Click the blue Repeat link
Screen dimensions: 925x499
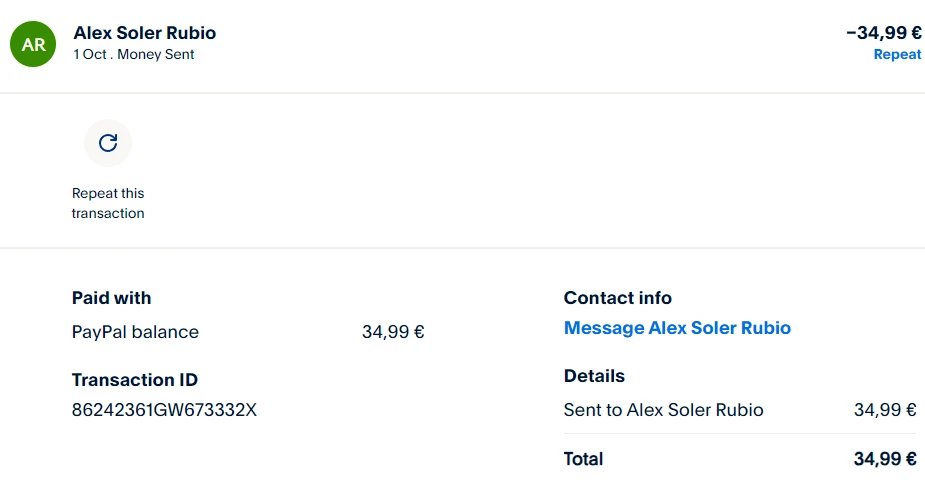tap(897, 54)
